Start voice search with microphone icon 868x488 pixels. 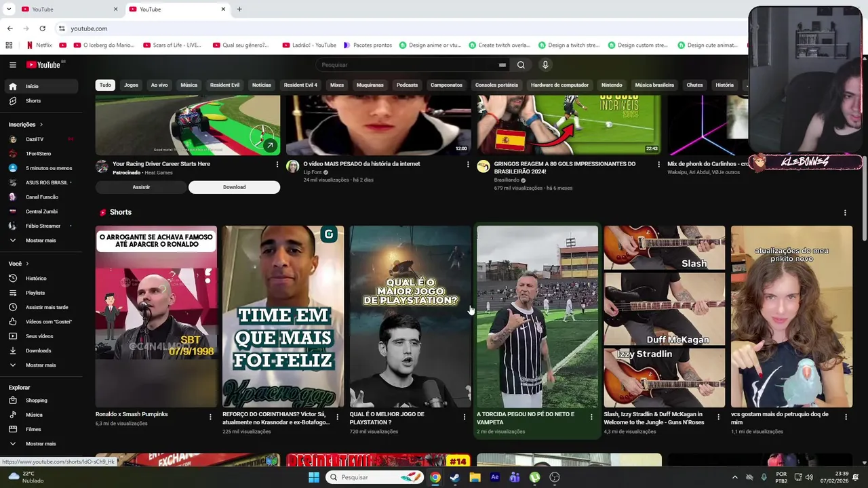pos(545,65)
